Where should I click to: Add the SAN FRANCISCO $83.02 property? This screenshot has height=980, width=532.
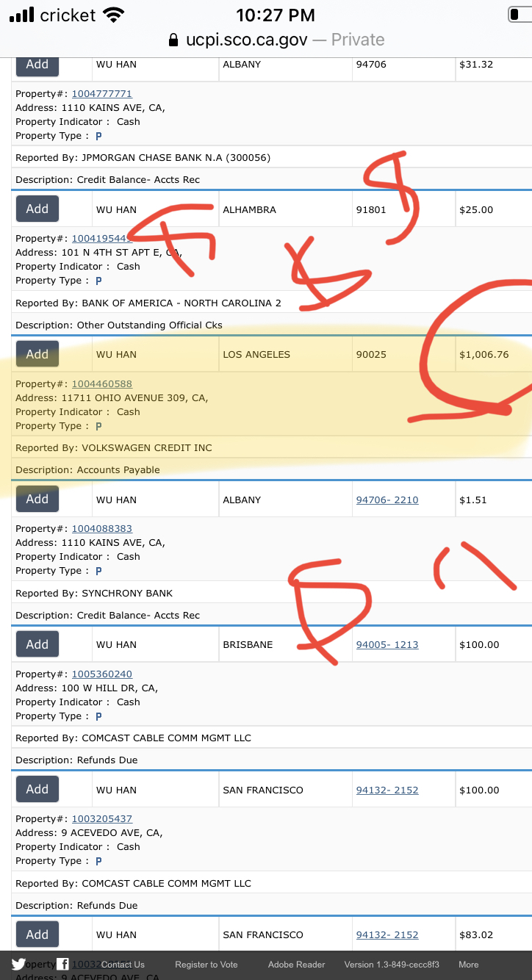pyautogui.click(x=37, y=934)
